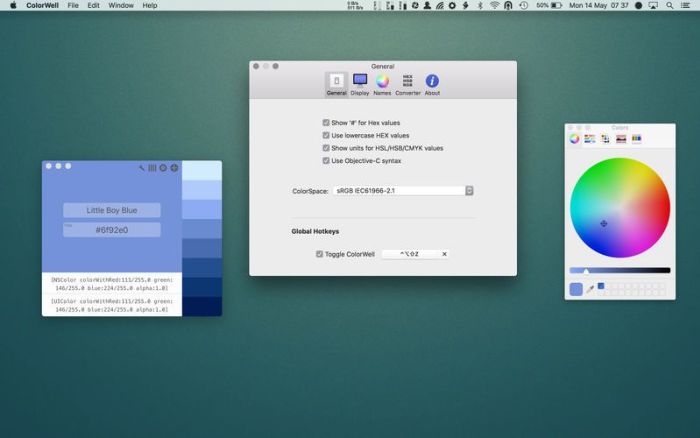Open the About pane
This screenshot has width=700, height=438.
tap(432, 84)
